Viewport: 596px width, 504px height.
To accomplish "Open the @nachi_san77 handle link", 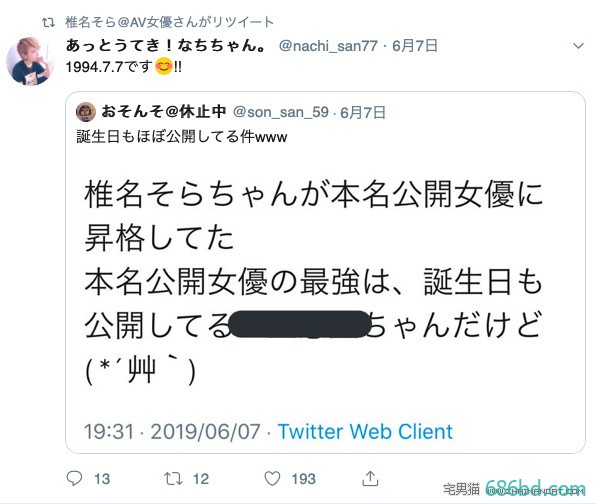I will 328,46.
